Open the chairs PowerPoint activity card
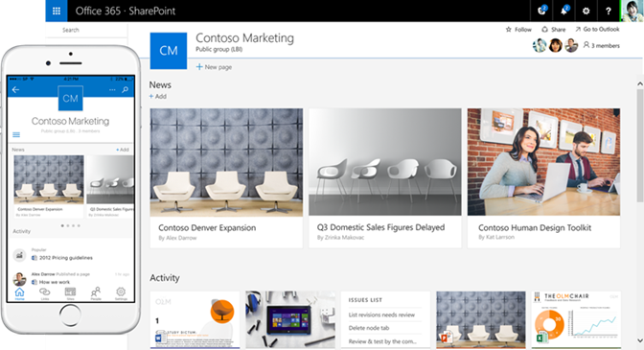This screenshot has width=644, height=350. [481, 320]
